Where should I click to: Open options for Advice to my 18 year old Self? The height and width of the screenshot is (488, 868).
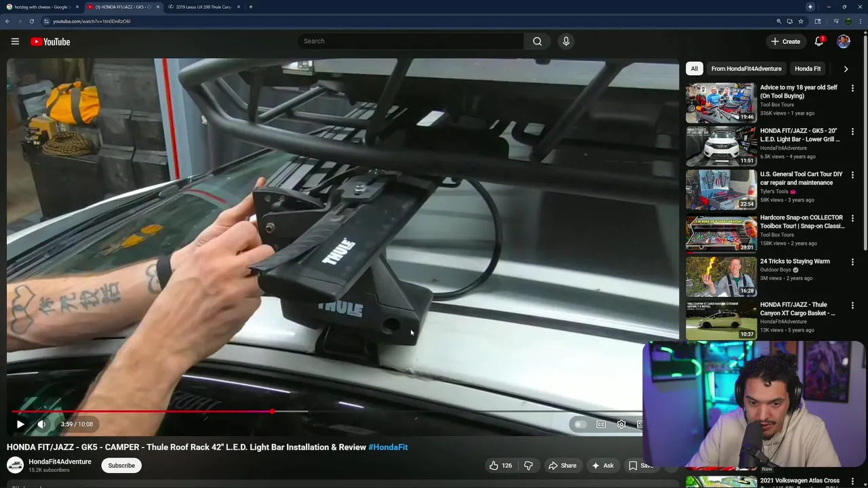[x=852, y=88]
